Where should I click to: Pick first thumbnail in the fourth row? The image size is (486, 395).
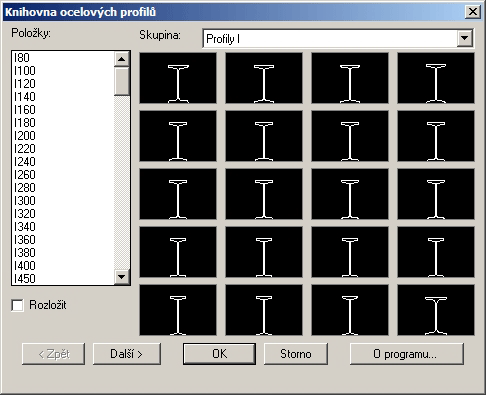[x=178, y=252]
